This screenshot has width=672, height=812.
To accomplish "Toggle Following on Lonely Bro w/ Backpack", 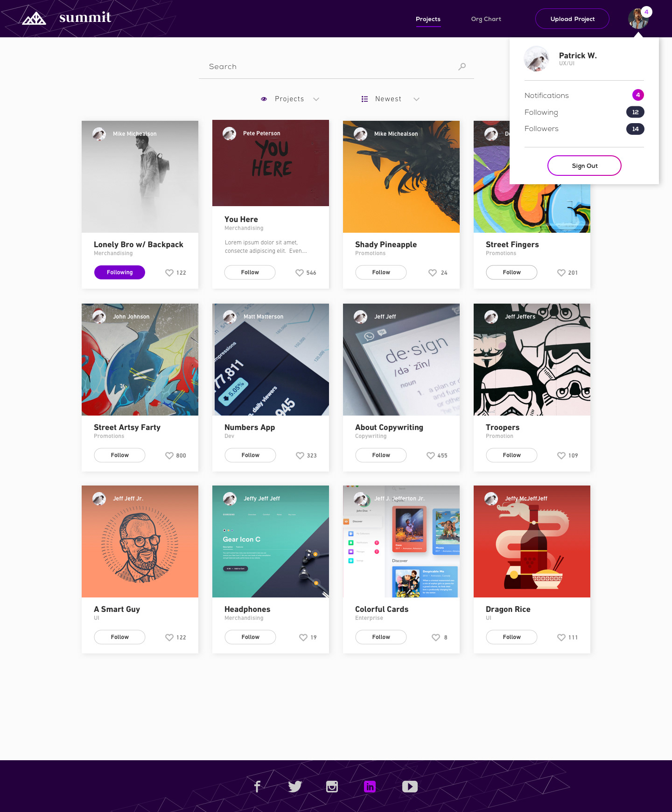I will (x=119, y=272).
